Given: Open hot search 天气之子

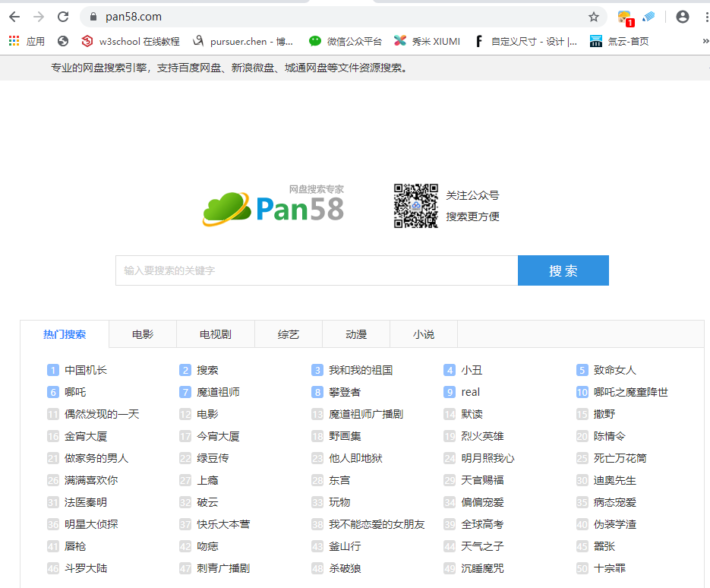Looking at the screenshot, I should point(482,546).
